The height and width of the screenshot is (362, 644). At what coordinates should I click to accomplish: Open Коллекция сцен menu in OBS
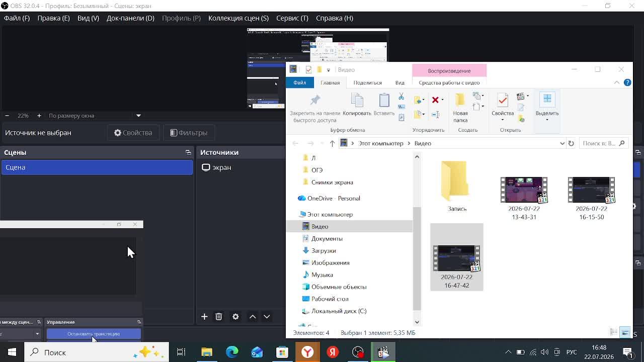point(238,18)
